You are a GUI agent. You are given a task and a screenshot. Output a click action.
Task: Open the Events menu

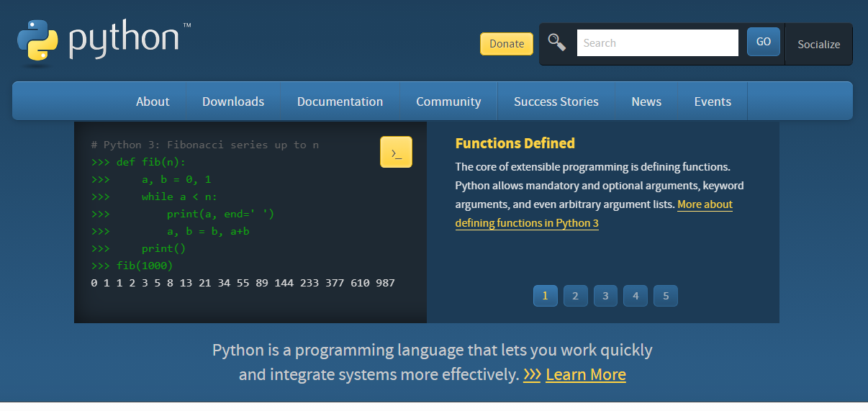[713, 101]
